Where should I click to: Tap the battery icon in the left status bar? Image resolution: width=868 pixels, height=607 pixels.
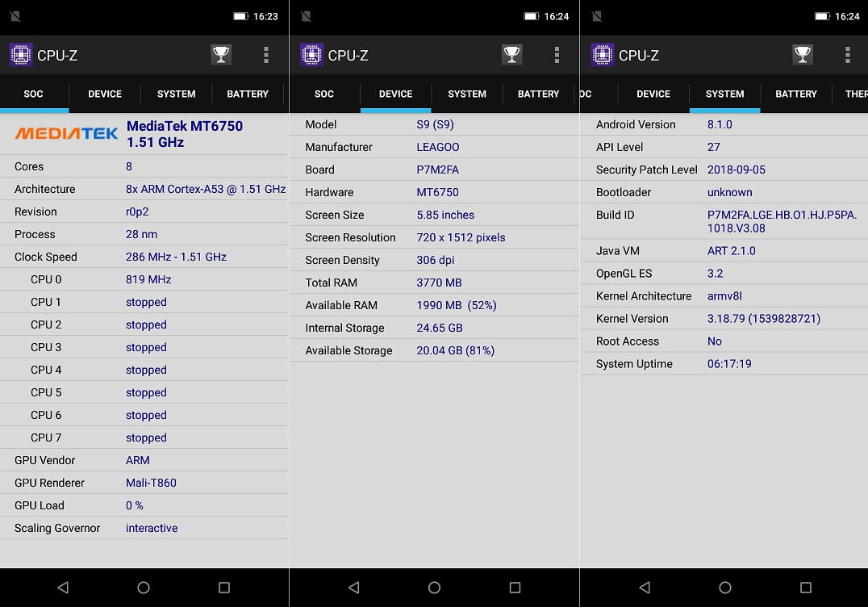pyautogui.click(x=241, y=16)
